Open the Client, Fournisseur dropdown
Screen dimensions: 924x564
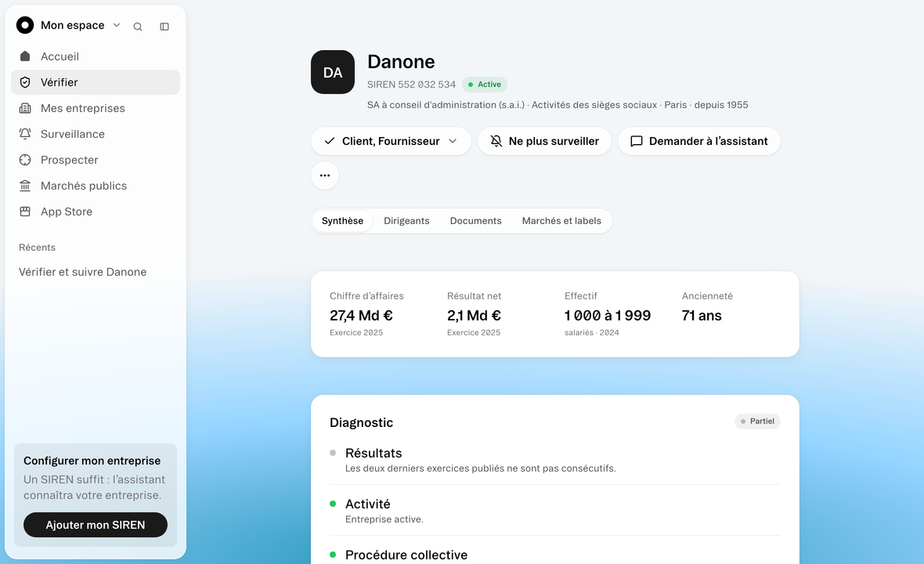[391, 142]
